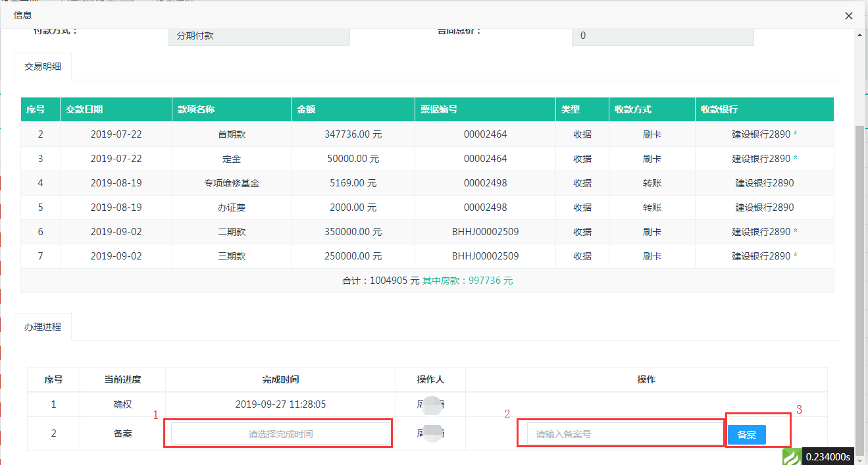Click the 确权 progress cell

pyautogui.click(x=122, y=404)
